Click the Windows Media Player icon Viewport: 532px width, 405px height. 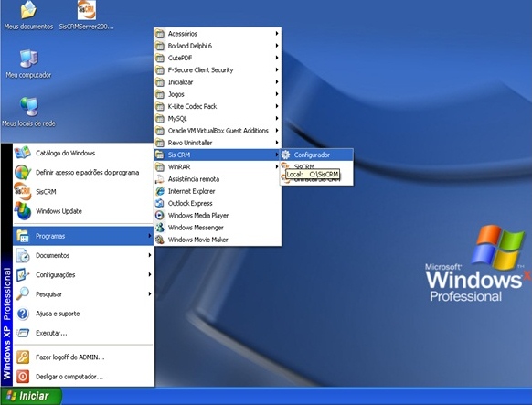pyautogui.click(x=160, y=216)
